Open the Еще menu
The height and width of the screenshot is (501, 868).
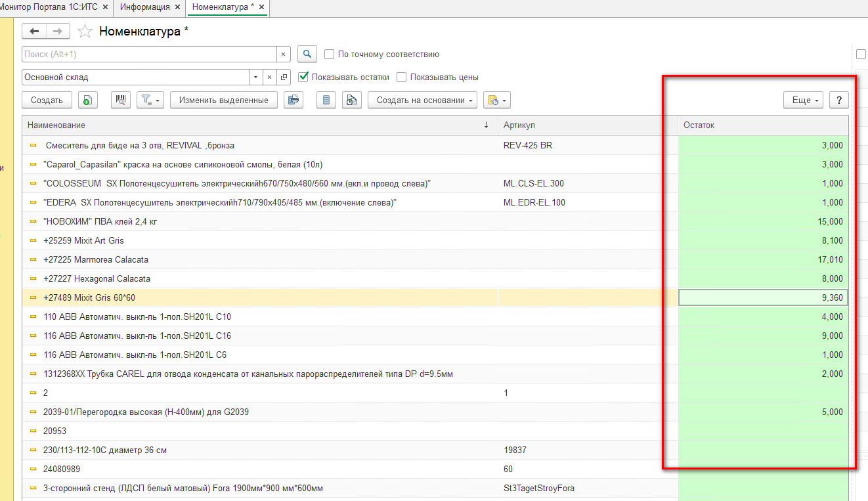pyautogui.click(x=802, y=100)
